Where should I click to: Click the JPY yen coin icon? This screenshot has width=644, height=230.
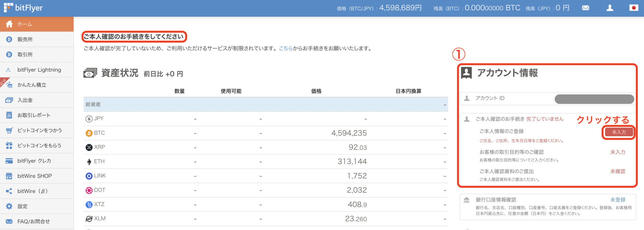89,119
